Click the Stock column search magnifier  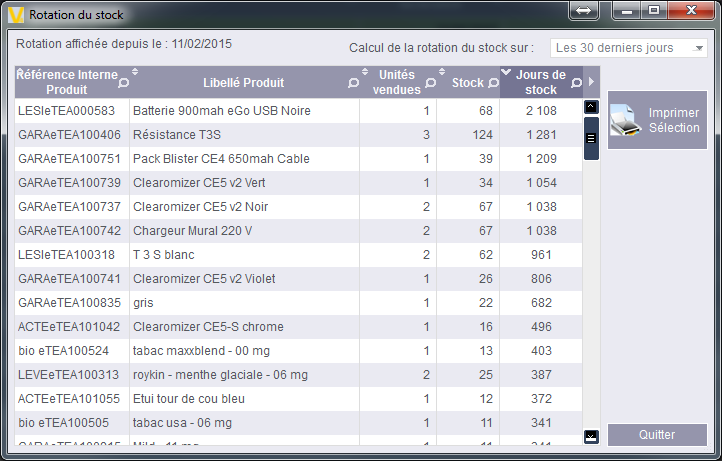[x=492, y=83]
